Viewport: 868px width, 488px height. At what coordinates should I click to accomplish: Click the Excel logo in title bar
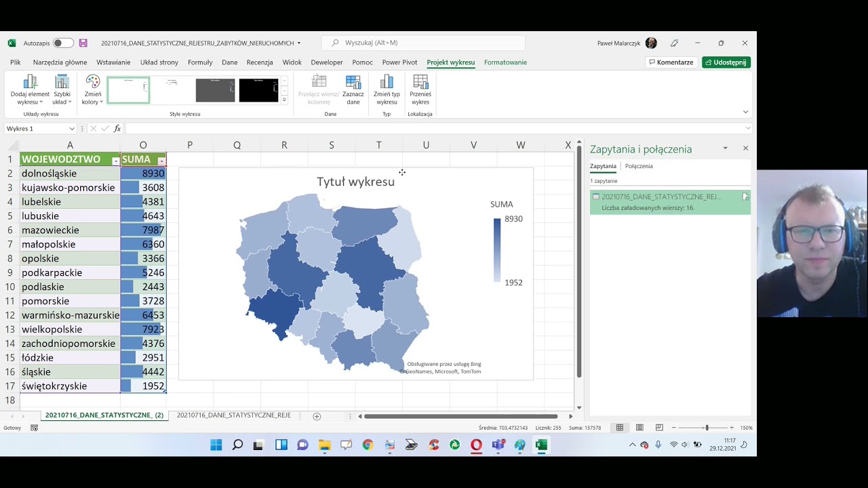pyautogui.click(x=12, y=43)
